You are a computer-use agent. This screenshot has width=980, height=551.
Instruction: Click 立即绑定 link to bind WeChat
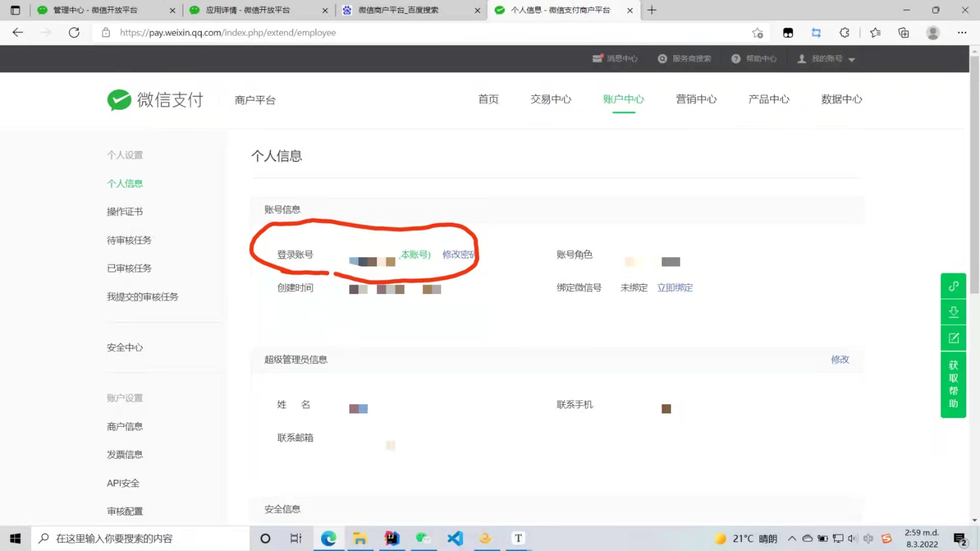click(x=675, y=288)
